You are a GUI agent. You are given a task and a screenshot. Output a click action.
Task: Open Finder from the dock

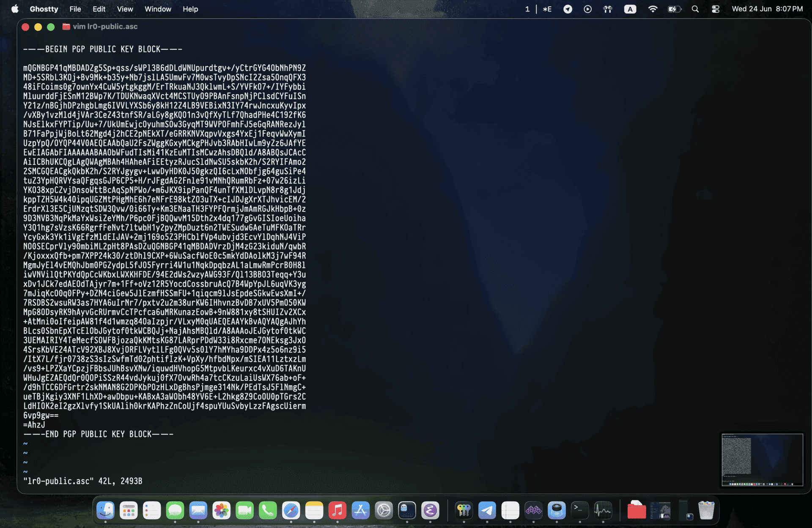[x=105, y=511]
